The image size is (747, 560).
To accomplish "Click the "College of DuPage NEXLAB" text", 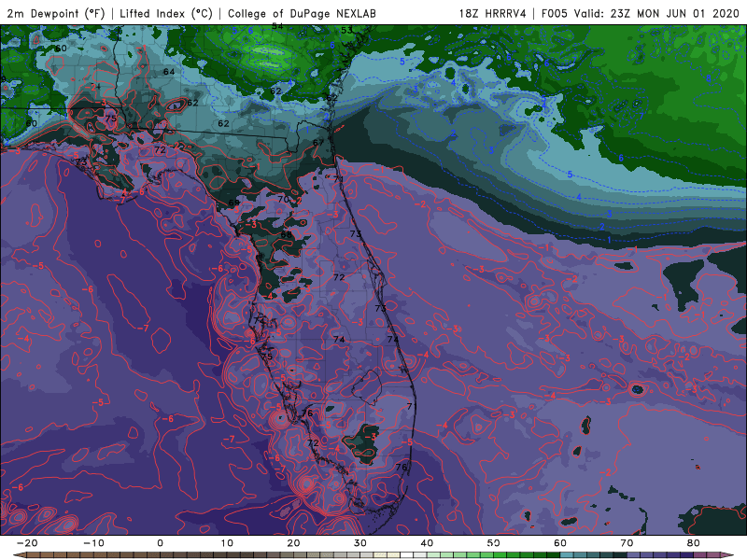I will coord(302,13).
